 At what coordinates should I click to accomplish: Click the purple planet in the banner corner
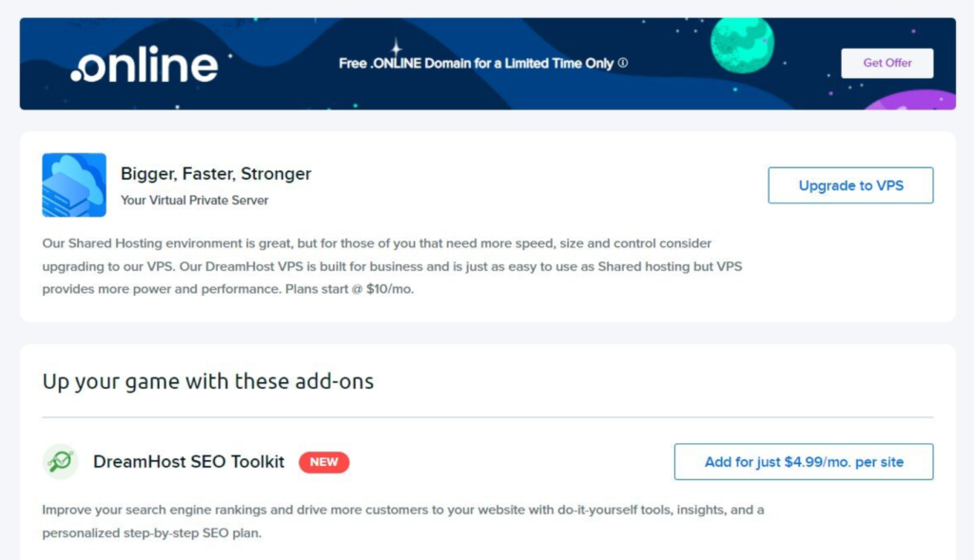click(x=910, y=101)
